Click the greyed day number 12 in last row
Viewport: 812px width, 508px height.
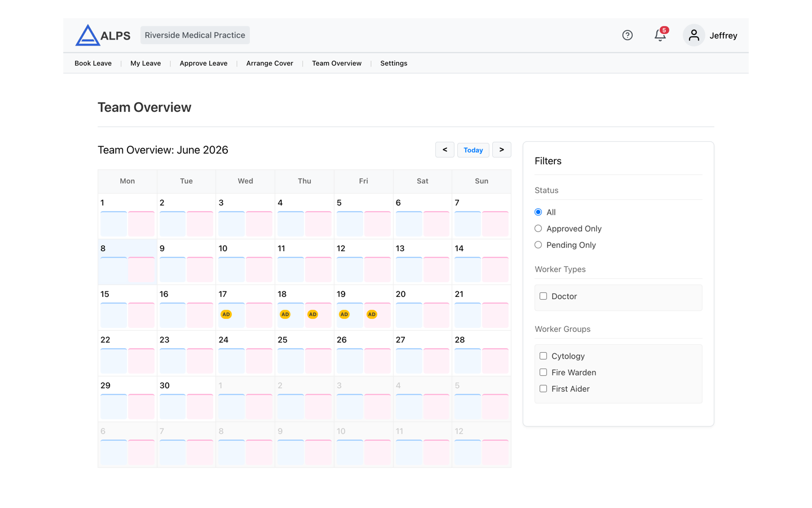coord(459,431)
